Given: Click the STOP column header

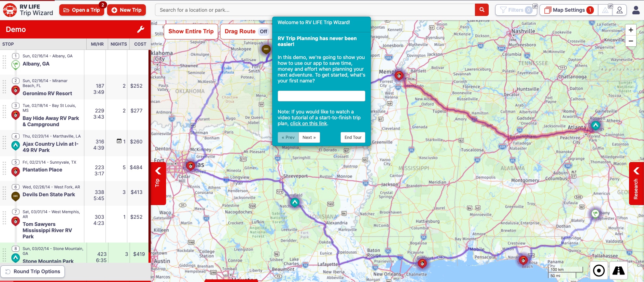Looking at the screenshot, I should [8, 44].
